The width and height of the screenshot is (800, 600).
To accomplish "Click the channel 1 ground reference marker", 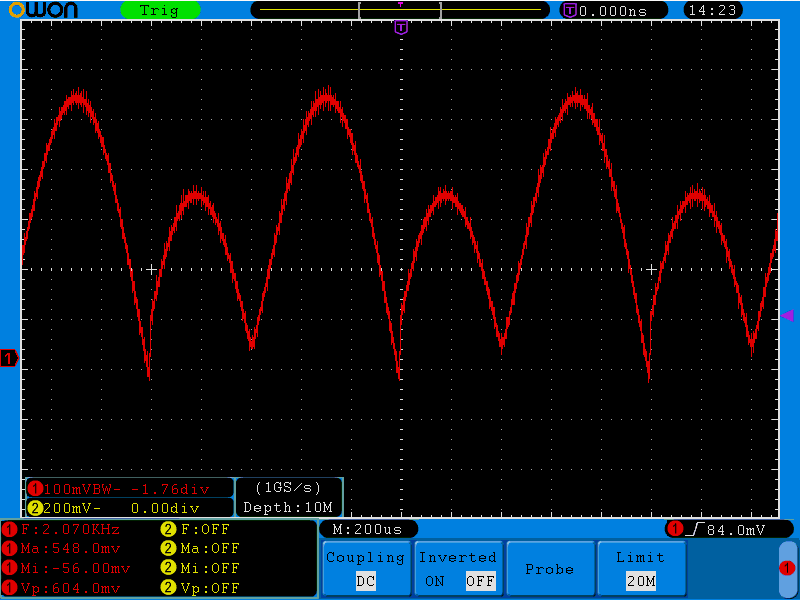I will 9,358.
